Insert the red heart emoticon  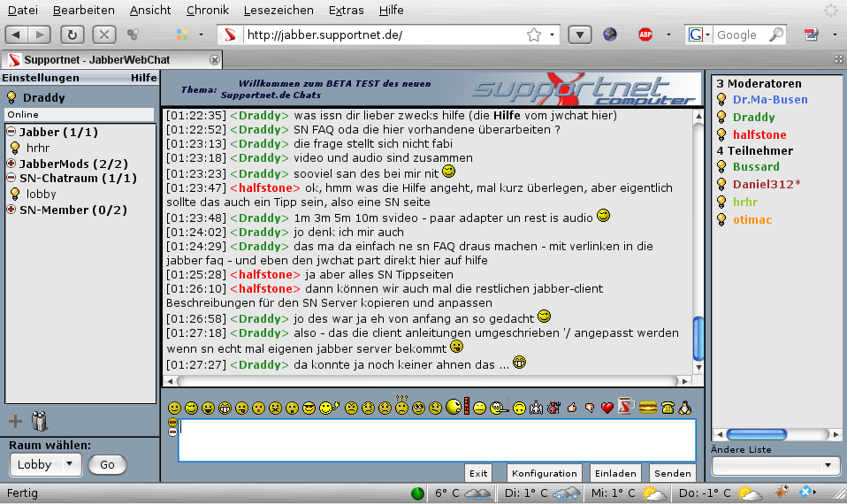607,408
